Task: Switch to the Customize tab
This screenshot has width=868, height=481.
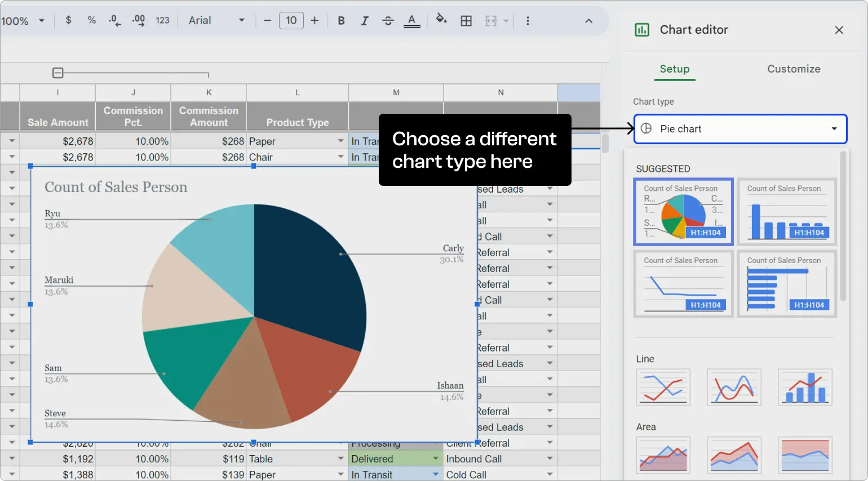Action: coord(794,69)
